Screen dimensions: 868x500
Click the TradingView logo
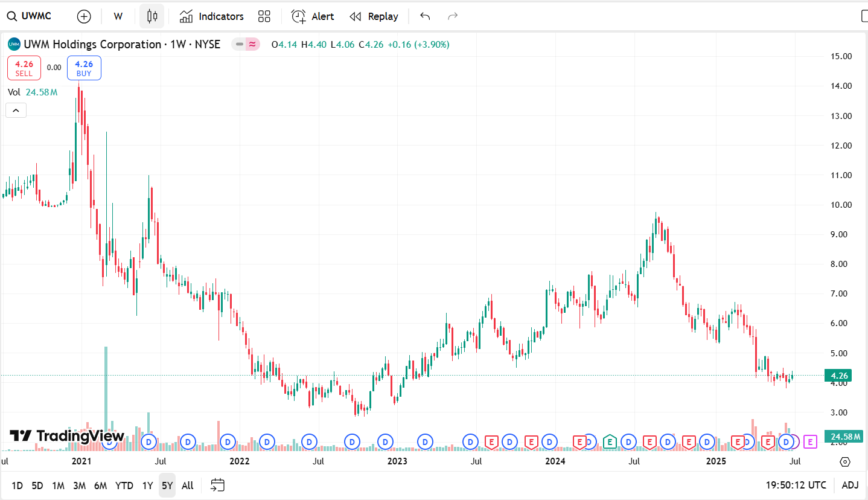(x=66, y=436)
